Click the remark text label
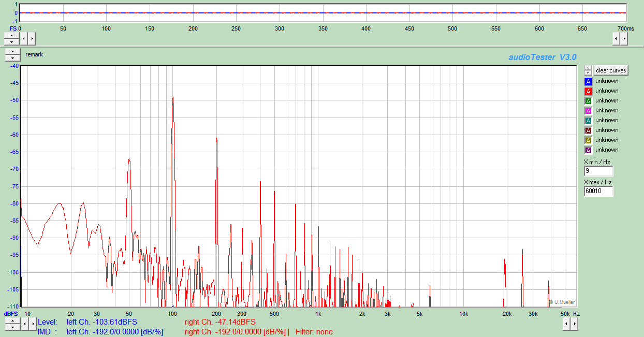Viewport: 644px width, 337px height. [x=34, y=54]
